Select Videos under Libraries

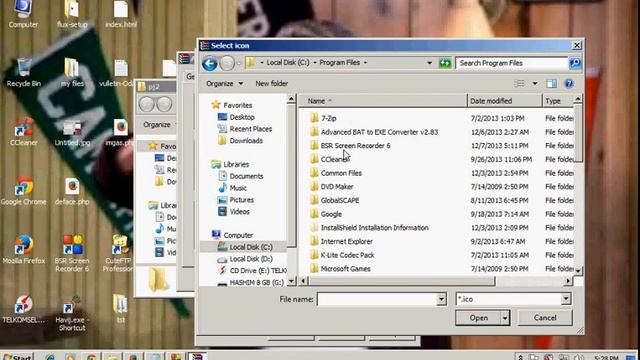click(239, 212)
